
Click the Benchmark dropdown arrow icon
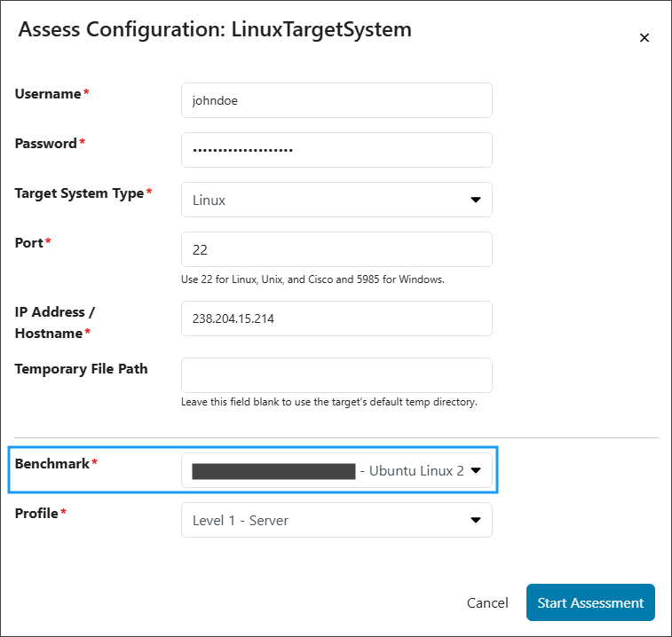(476, 471)
